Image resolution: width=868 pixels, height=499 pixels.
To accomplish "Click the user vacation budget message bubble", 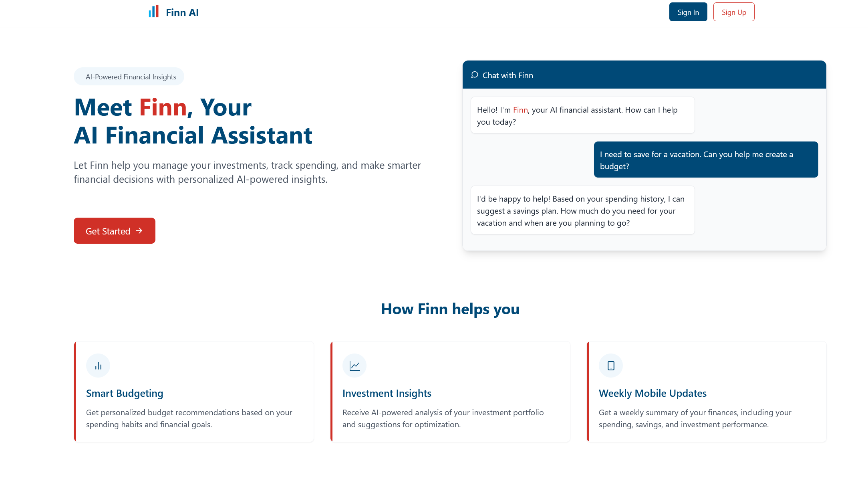I will pos(706,160).
